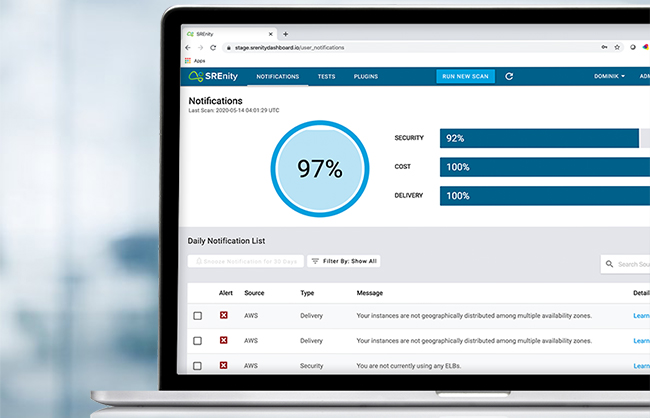
Task: Click the notification search field
Action: tap(628, 264)
